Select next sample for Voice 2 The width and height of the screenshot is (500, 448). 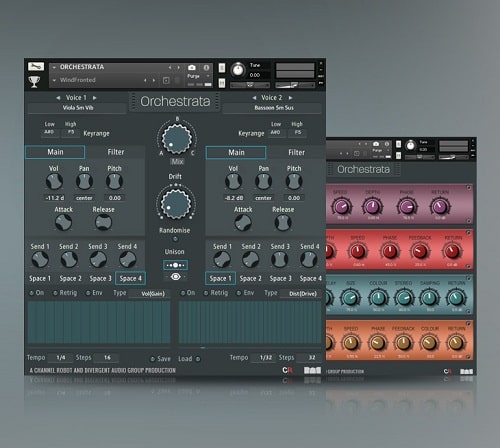[x=290, y=98]
